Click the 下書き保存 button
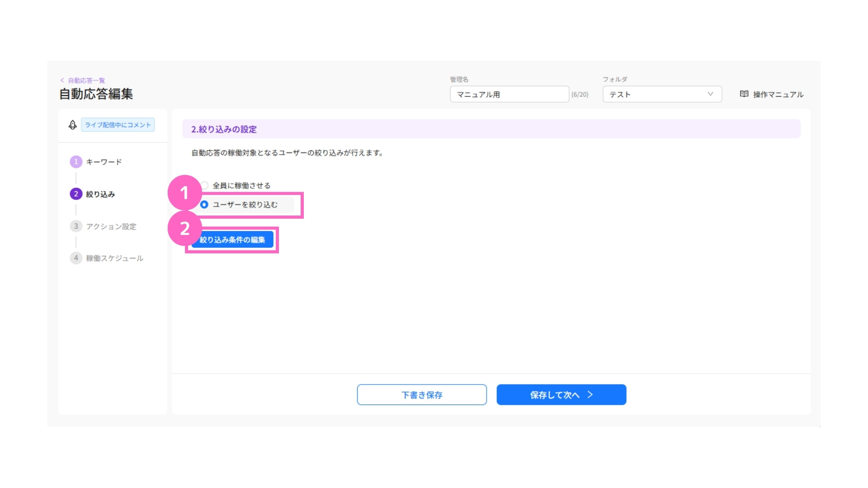Image resolution: width=868 pixels, height=488 pixels. coord(422,394)
